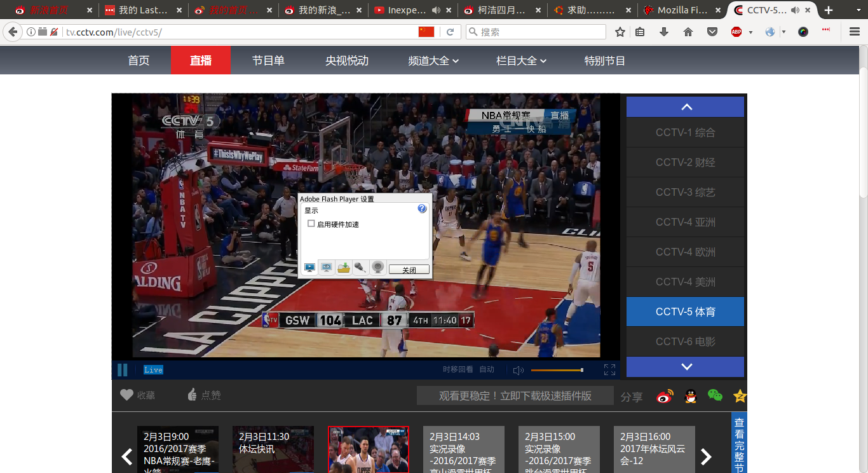Open the Flash microphone settings tab
The image size is (868, 473).
point(361,268)
